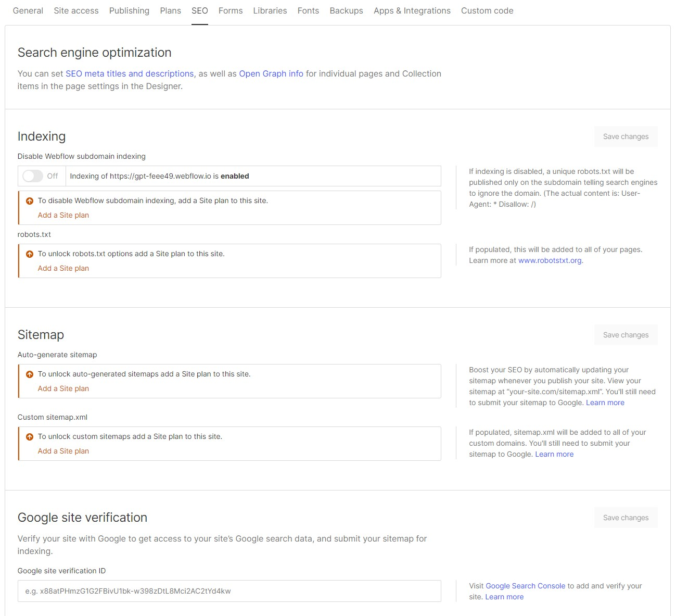Open the SEO meta titles and descriptions link
Viewport: 676px width, 616px height.
129,73
